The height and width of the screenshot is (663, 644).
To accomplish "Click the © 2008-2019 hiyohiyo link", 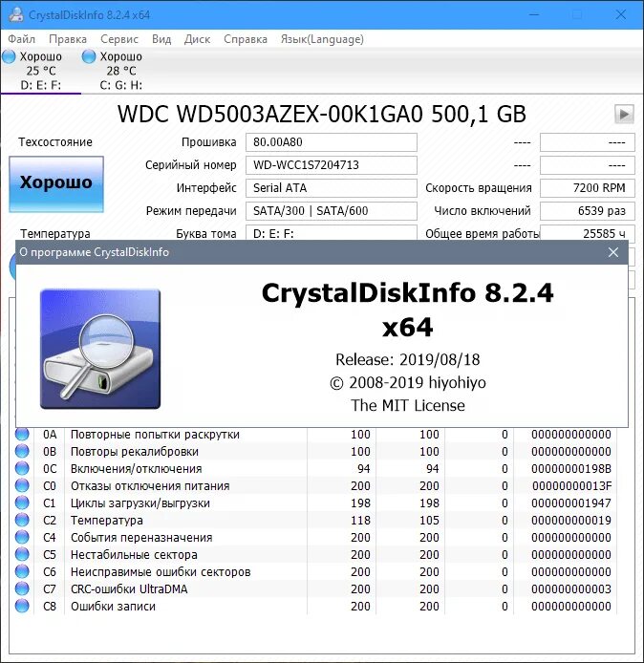I will point(408,383).
